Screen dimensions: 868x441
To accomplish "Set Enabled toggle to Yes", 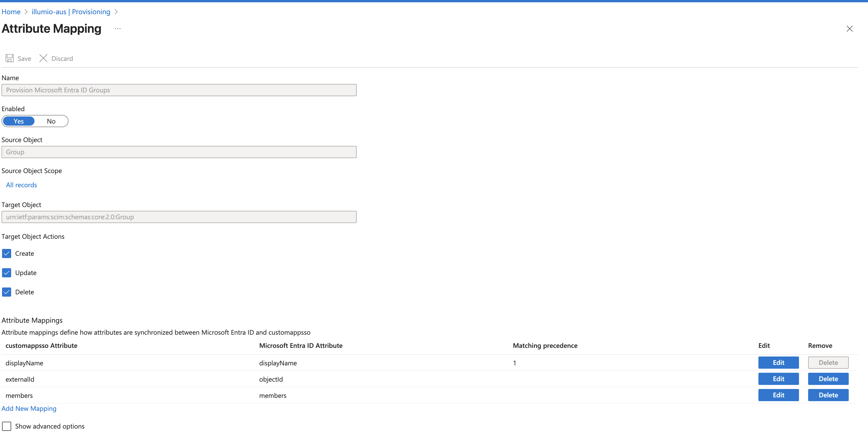I will (x=19, y=121).
